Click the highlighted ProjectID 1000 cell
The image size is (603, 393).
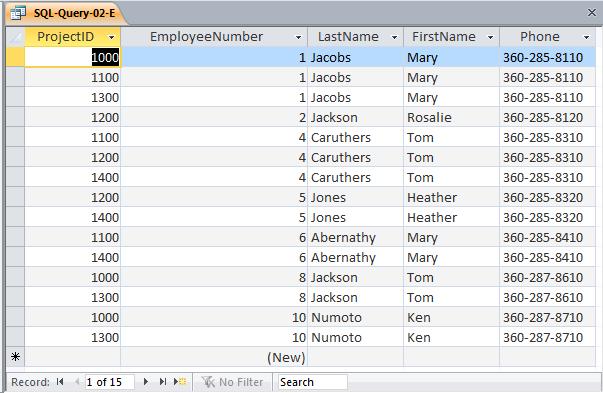(73, 57)
